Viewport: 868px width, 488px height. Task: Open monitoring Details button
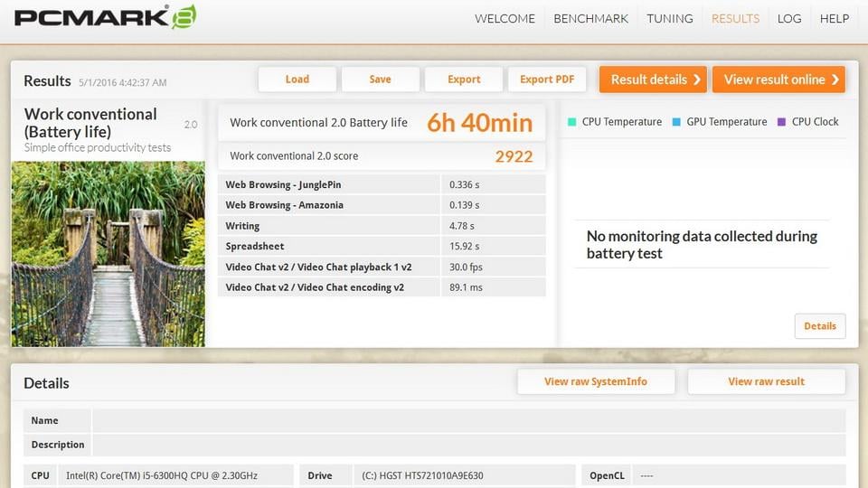(x=820, y=326)
